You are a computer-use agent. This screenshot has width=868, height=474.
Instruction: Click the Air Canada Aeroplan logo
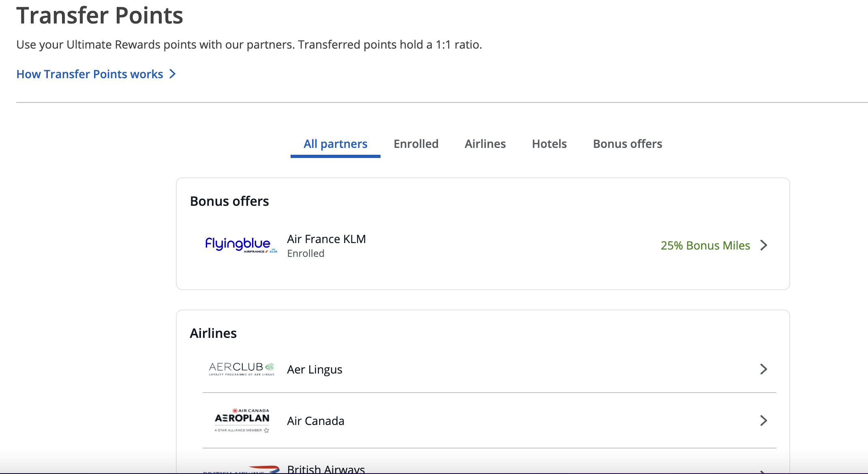click(242, 421)
